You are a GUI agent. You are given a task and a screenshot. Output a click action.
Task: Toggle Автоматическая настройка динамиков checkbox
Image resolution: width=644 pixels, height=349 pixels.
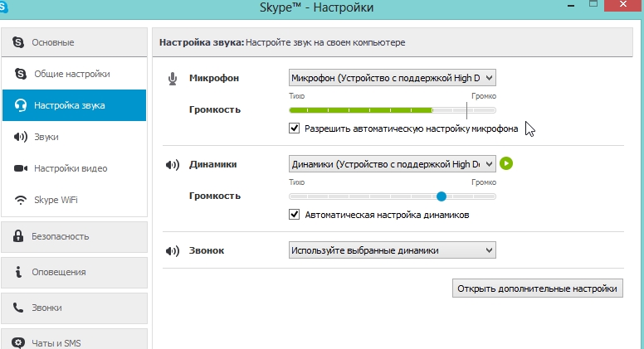point(294,215)
